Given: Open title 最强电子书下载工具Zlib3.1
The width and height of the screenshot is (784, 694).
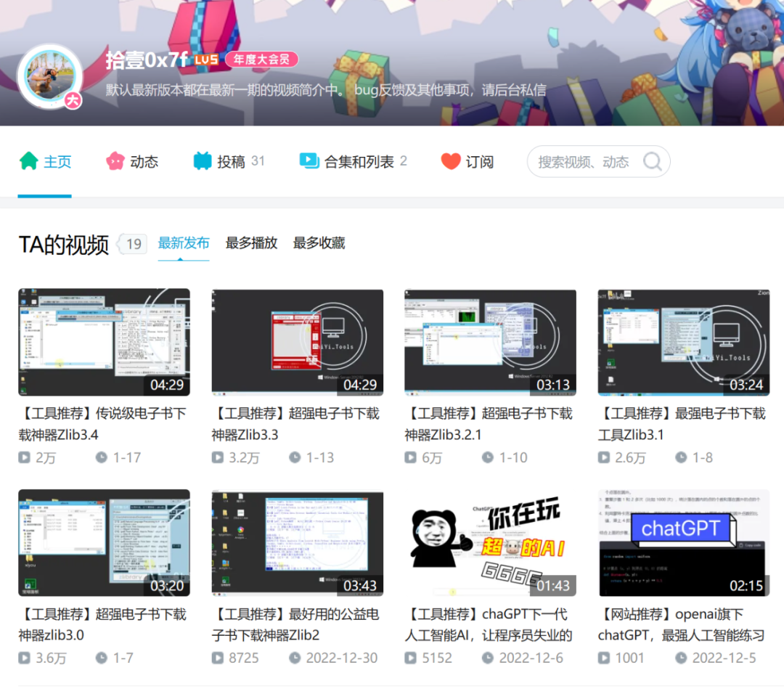Looking at the screenshot, I should coord(682,424).
